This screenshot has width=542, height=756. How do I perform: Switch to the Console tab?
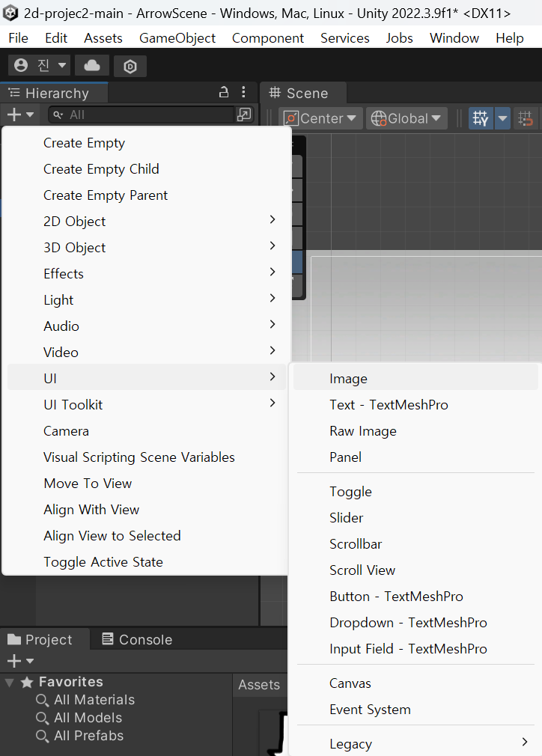pos(138,640)
